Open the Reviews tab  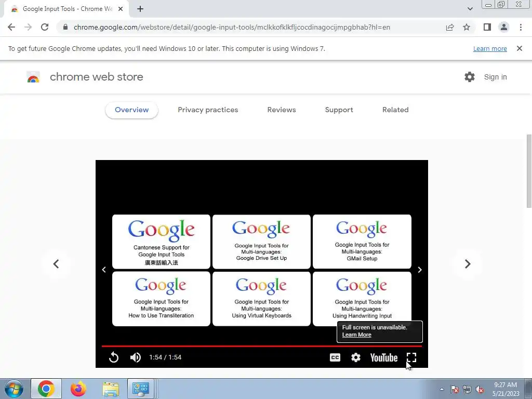(282, 110)
